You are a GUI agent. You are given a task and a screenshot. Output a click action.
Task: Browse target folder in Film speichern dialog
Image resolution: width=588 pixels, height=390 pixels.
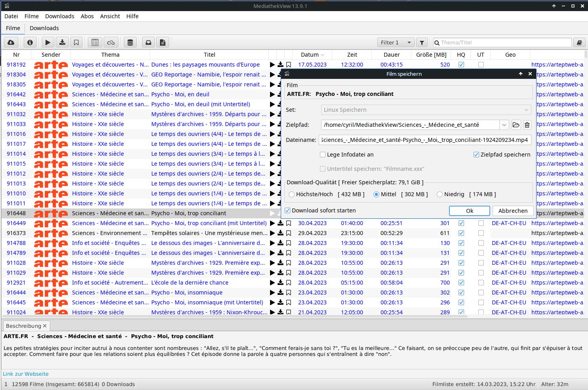point(516,125)
